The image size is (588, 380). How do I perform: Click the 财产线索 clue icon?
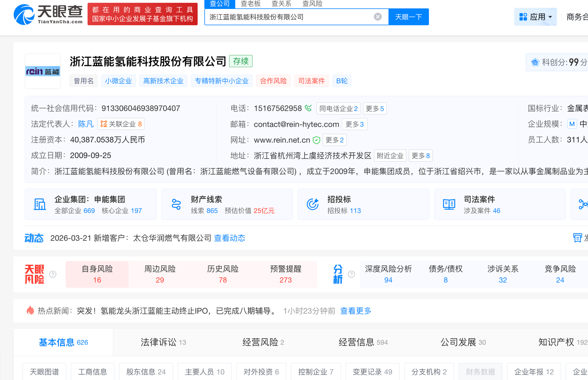176,204
